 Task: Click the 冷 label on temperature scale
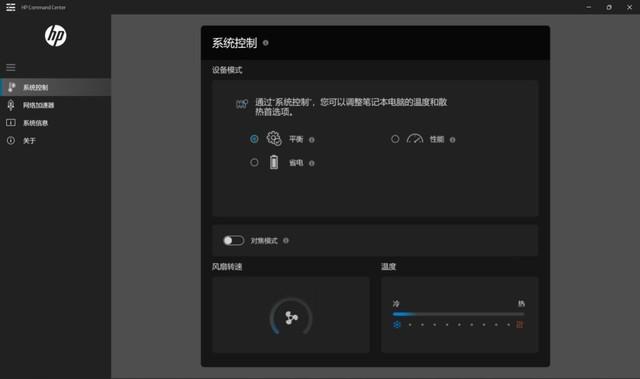[396, 304]
